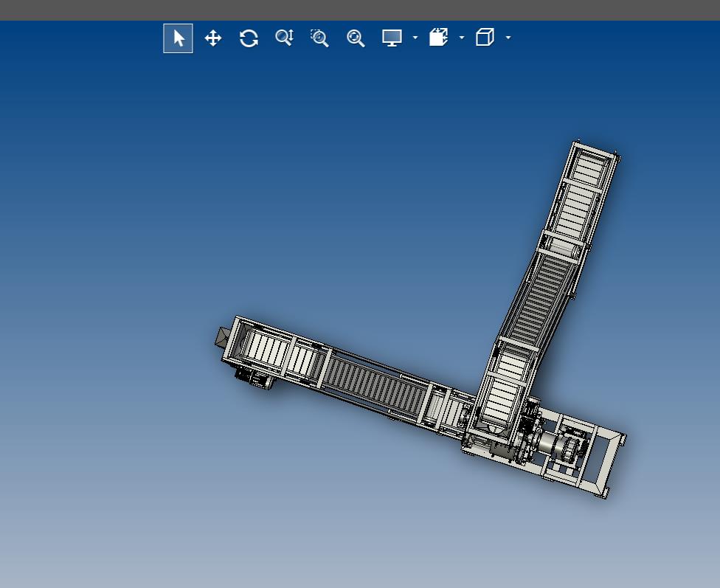Screen dimensions: 720x588
Task: Activate the rotate view tool
Action: click(249, 38)
